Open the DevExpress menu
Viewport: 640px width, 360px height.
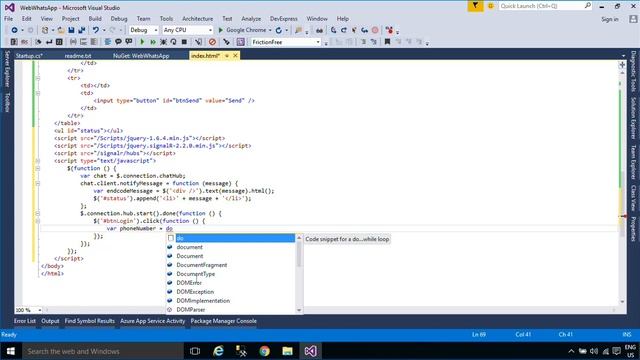pyautogui.click(x=284, y=19)
